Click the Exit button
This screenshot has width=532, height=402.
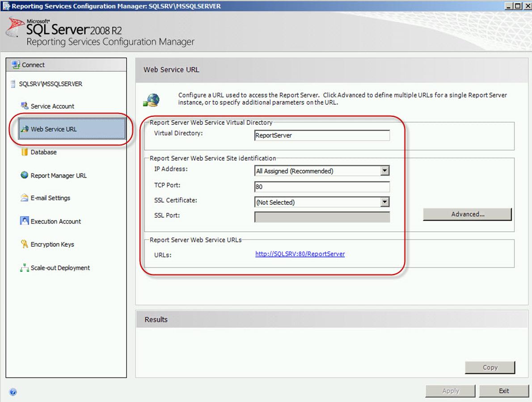pyautogui.click(x=504, y=391)
